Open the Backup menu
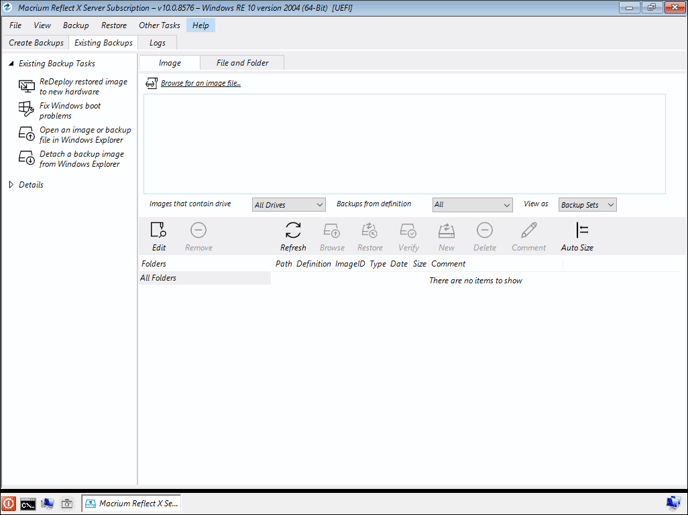 tap(76, 25)
